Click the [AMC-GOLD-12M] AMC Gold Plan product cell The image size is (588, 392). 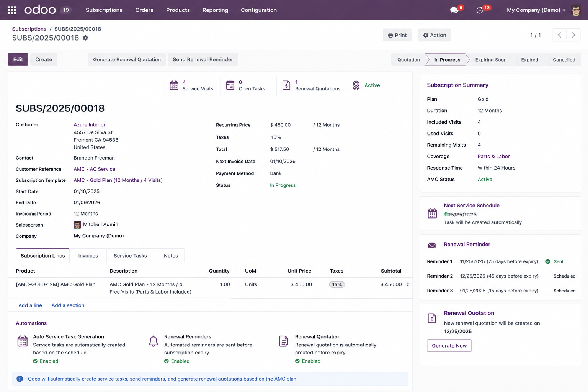tap(56, 284)
